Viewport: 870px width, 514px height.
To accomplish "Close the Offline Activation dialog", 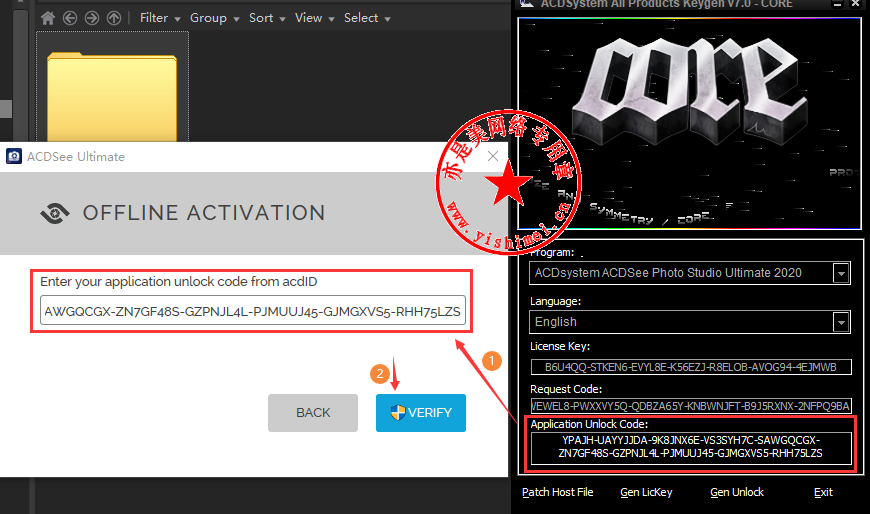I will click(x=493, y=157).
